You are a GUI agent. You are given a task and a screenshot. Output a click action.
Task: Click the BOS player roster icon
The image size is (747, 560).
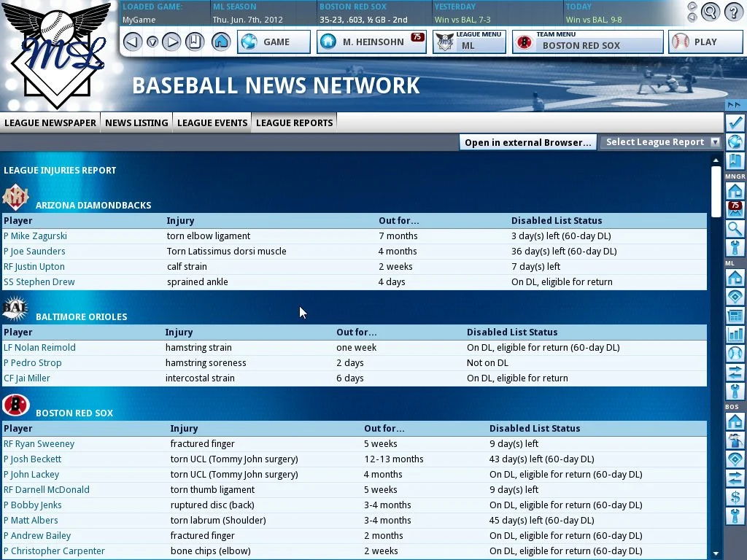click(x=735, y=440)
